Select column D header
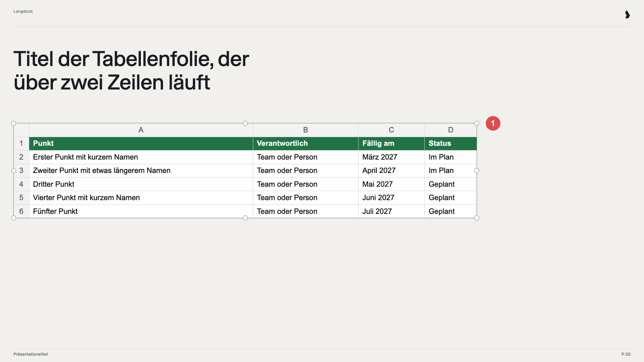 coord(450,130)
